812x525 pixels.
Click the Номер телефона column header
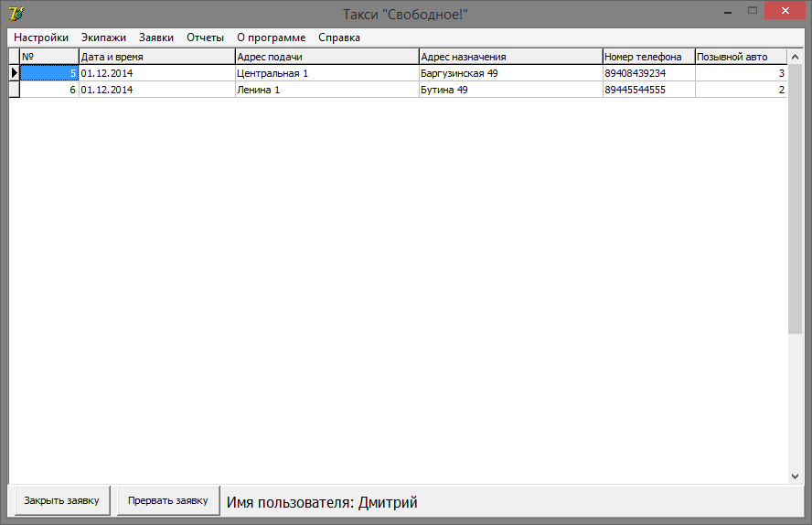pyautogui.click(x=649, y=57)
